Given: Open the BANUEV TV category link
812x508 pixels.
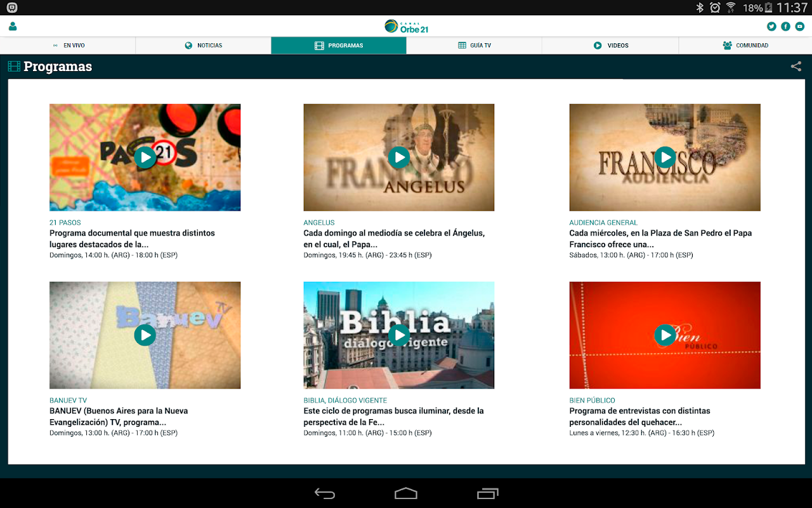Looking at the screenshot, I should point(69,401).
